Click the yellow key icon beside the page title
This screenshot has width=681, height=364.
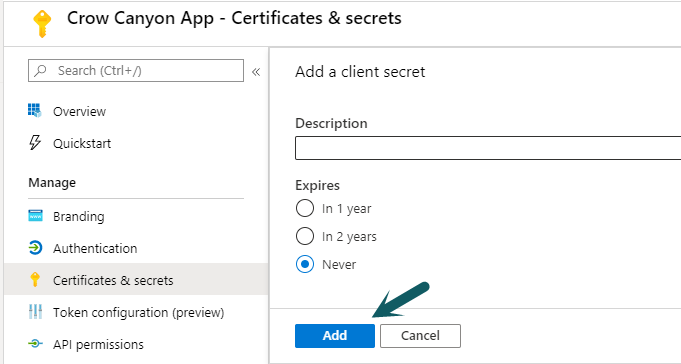(x=42, y=24)
